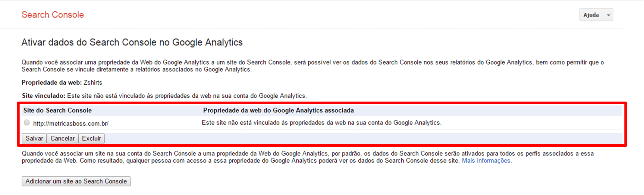Click the Propriedade da web label
This screenshot has width=644, height=195.
tap(52, 83)
